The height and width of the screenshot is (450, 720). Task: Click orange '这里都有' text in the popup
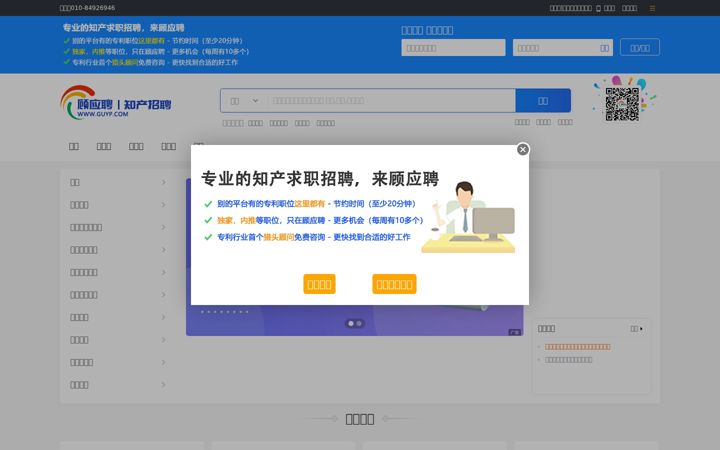(309, 203)
